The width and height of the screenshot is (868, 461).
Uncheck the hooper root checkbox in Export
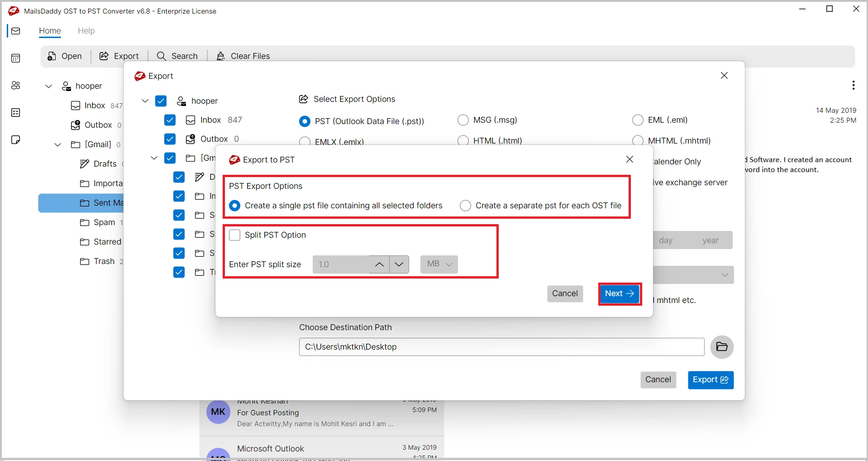(161, 101)
